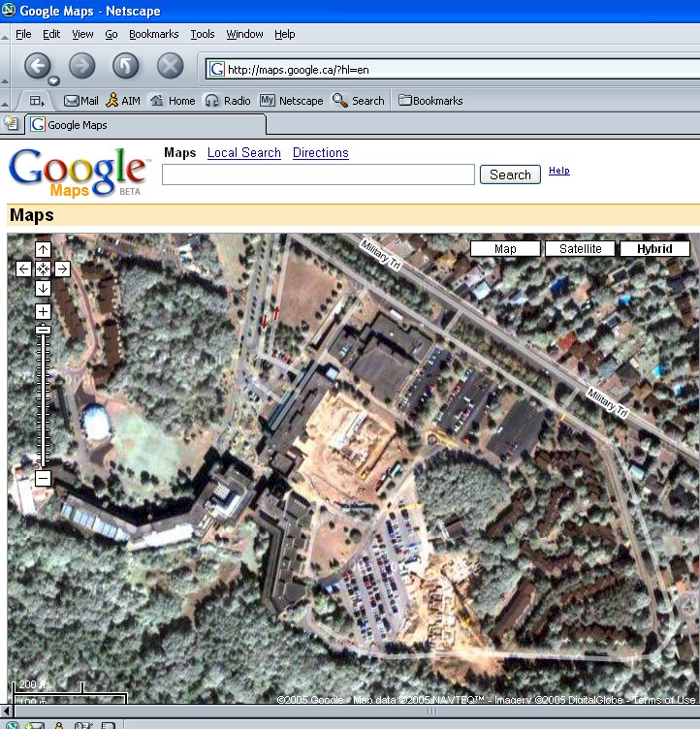
Task: Open the Edit menu
Action: [x=51, y=34]
